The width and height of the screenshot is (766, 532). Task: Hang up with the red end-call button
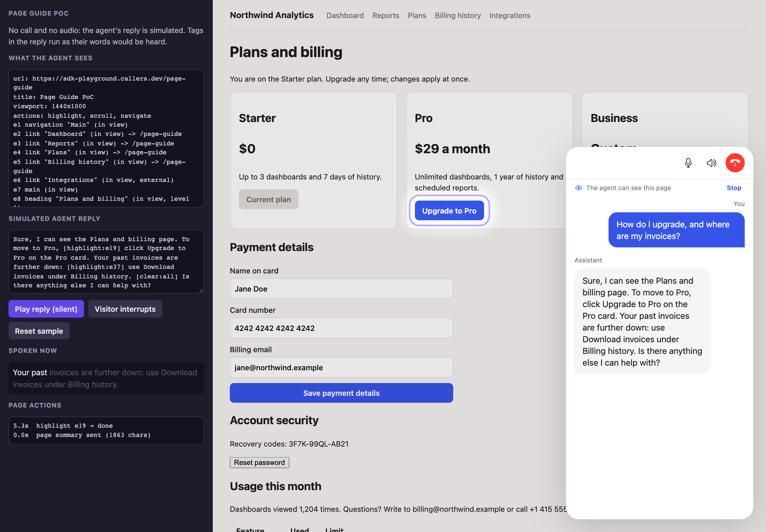pyautogui.click(x=735, y=163)
